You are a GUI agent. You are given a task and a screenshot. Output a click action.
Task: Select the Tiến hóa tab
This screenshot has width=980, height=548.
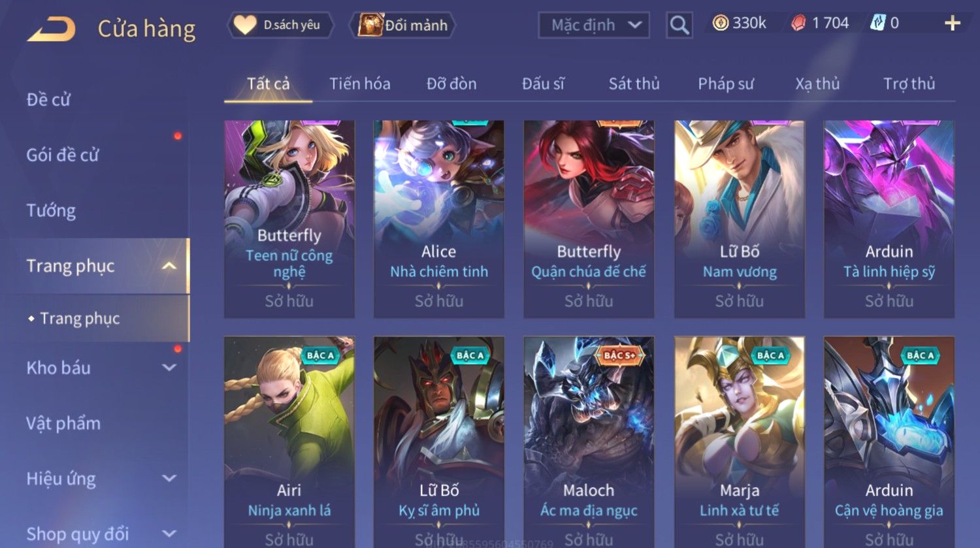359,84
